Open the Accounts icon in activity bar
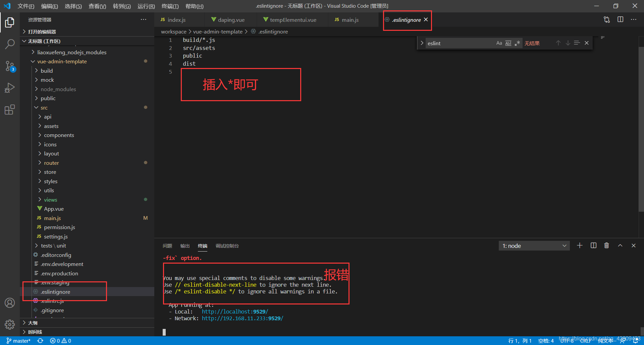The height and width of the screenshot is (345, 644). [x=10, y=302]
